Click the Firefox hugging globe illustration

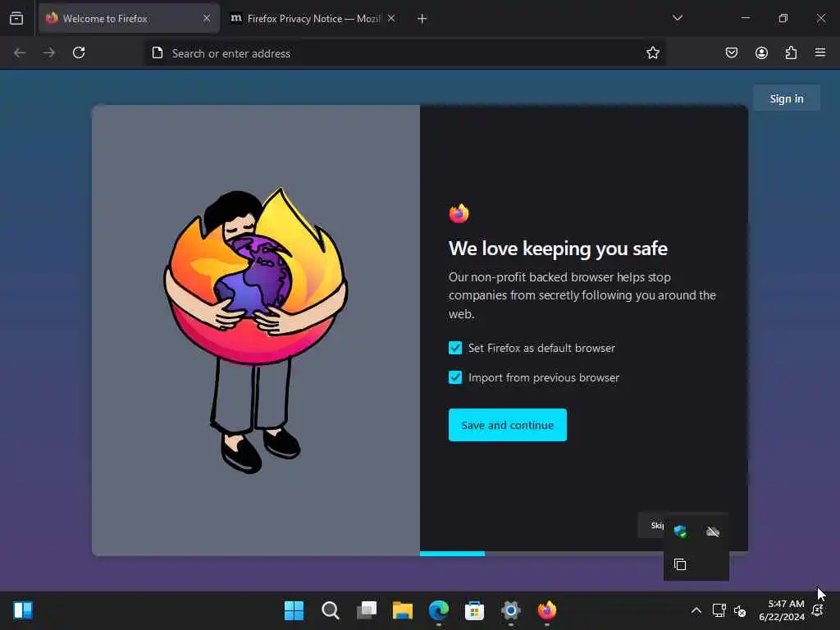256,330
